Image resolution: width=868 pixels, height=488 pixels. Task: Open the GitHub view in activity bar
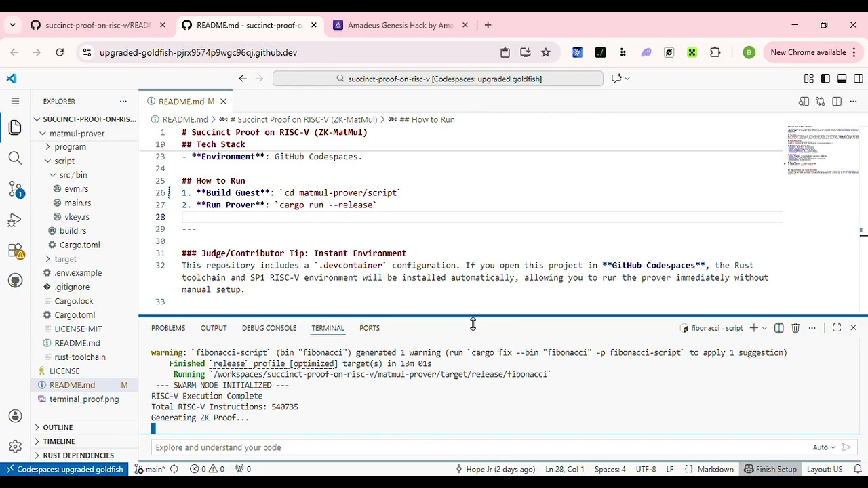15,281
